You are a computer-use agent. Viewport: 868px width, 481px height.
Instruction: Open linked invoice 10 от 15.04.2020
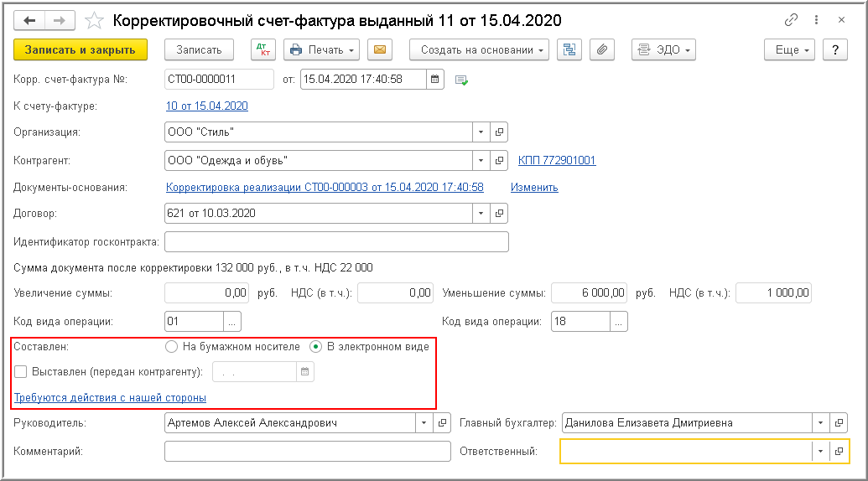[207, 106]
